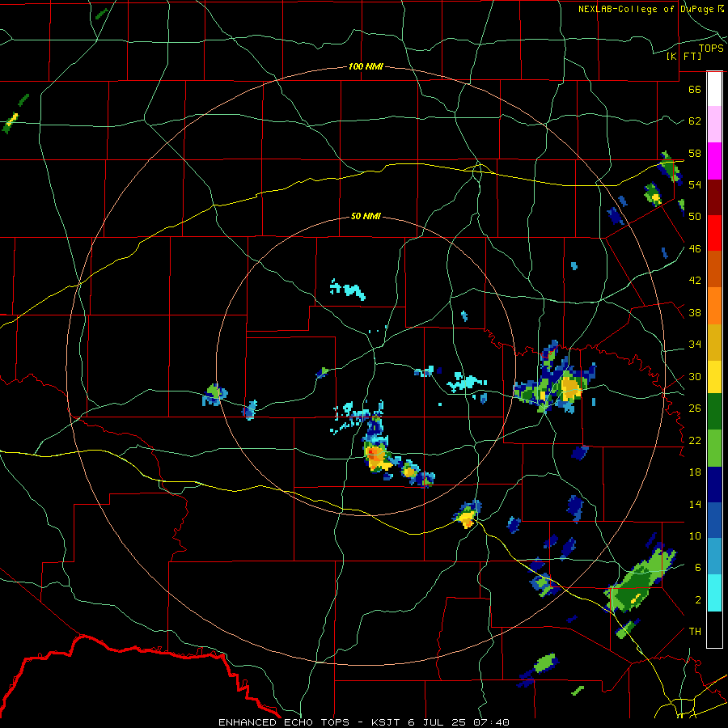The width and height of the screenshot is (728, 728).
Task: Click the KSJT 6 JUL 25 07:40 timestamp
Action: pyautogui.click(x=440, y=722)
